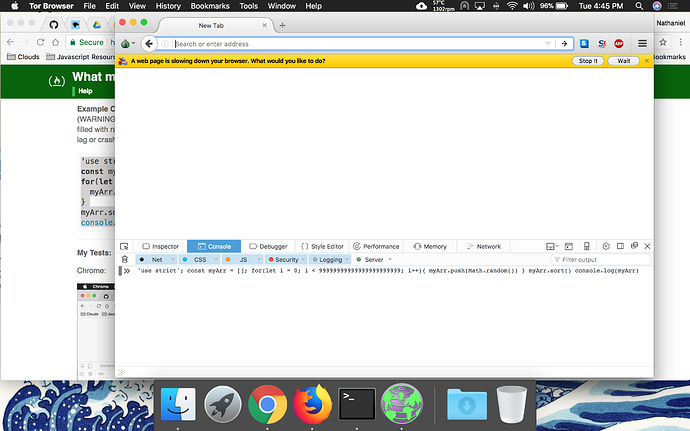Click the Go arrow in address bar
This screenshot has height=431, width=690.
[x=564, y=44]
